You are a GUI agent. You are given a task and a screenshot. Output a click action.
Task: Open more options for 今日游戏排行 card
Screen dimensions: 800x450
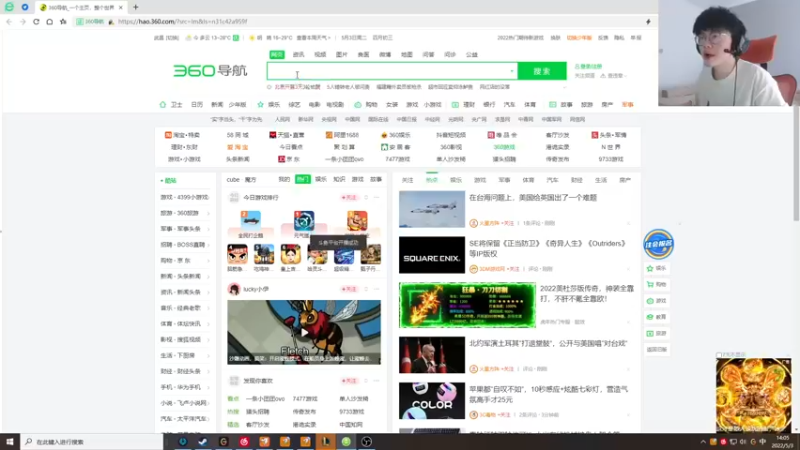(377, 197)
